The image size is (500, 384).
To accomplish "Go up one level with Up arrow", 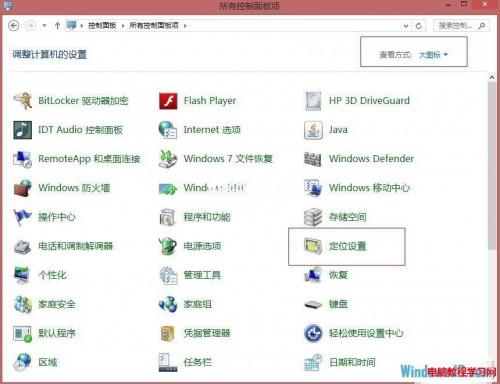I will point(57,26).
